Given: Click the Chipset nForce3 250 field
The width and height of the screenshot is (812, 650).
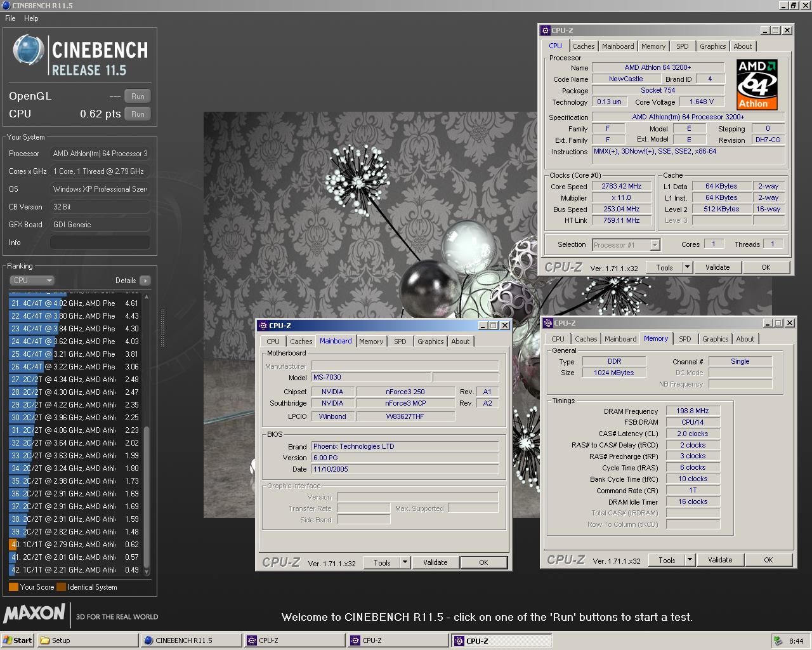Looking at the screenshot, I should 405,392.
